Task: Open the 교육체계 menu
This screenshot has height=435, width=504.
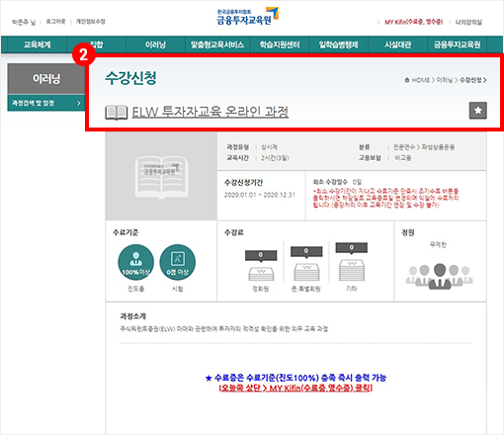Action: [x=38, y=44]
